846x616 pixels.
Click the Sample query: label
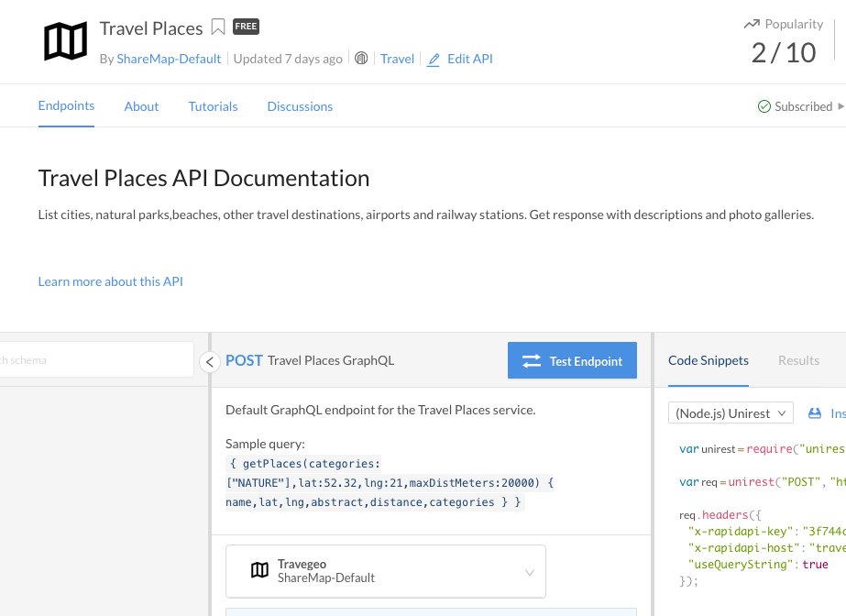coord(265,444)
